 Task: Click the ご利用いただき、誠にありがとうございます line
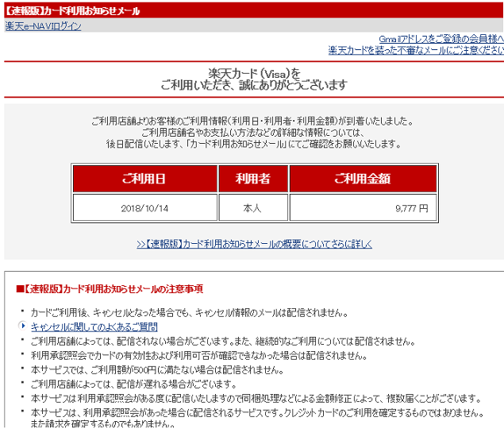pyautogui.click(x=254, y=85)
